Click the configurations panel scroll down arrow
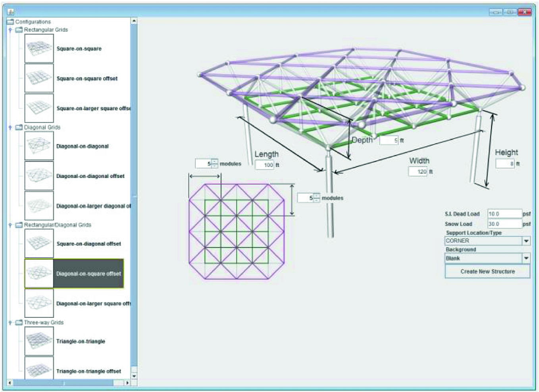Image resolution: width=539 pixels, height=392 pixels. 134,376
